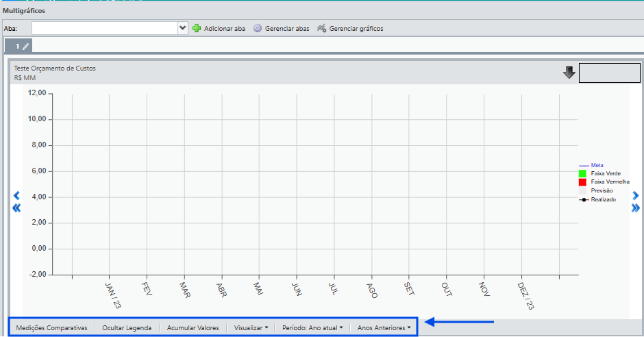
Task: Click the green Faixa Verde legend swatch
Action: (x=582, y=174)
